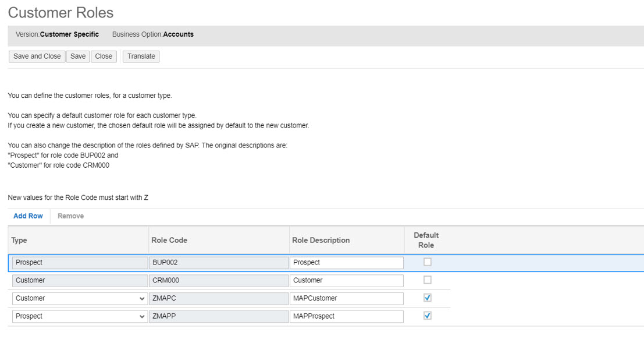This screenshot has height=353, width=644.
Task: Uncheck Default Role for ZMAPP row
Action: (x=428, y=316)
